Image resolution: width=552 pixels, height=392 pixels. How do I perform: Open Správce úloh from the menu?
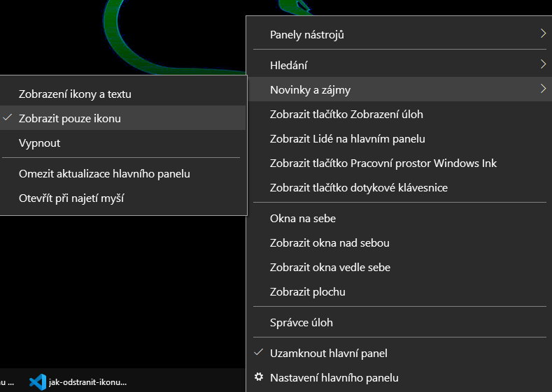tap(302, 322)
